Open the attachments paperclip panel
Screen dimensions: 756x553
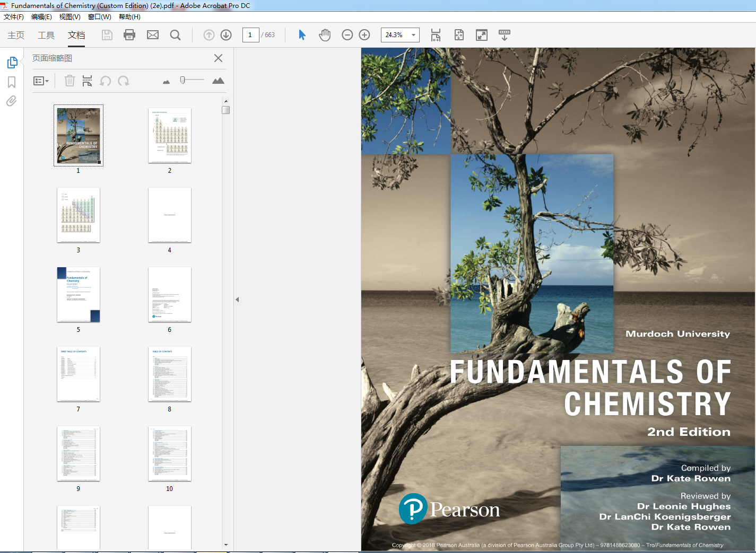click(x=12, y=101)
